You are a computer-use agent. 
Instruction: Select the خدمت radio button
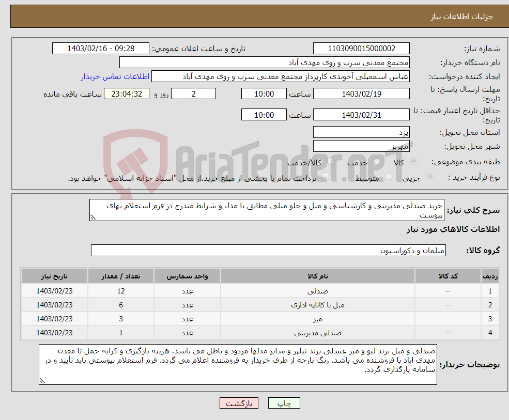click(377, 161)
